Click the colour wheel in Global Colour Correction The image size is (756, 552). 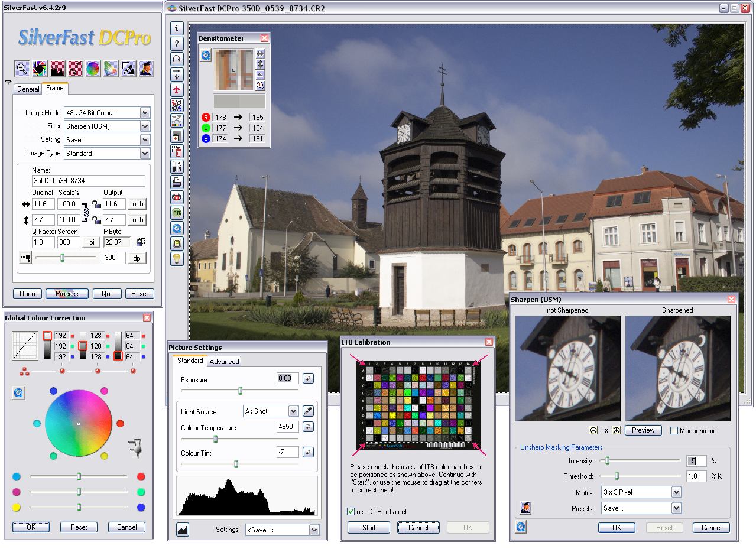pyautogui.click(x=79, y=423)
